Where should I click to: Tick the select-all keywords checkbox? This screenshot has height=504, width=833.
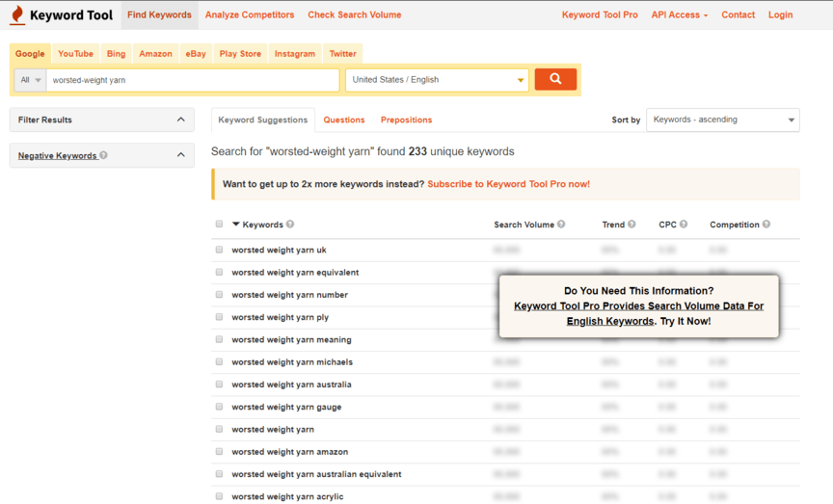[x=219, y=224]
